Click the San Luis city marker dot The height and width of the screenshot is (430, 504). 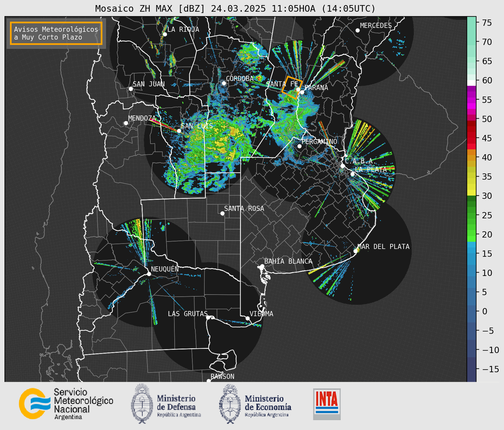[179, 131]
